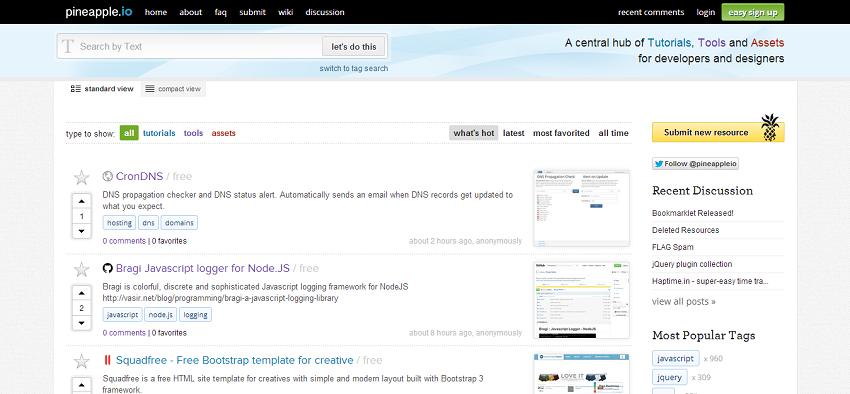
Task: Open the wiki page from top navigation
Action: (x=286, y=12)
